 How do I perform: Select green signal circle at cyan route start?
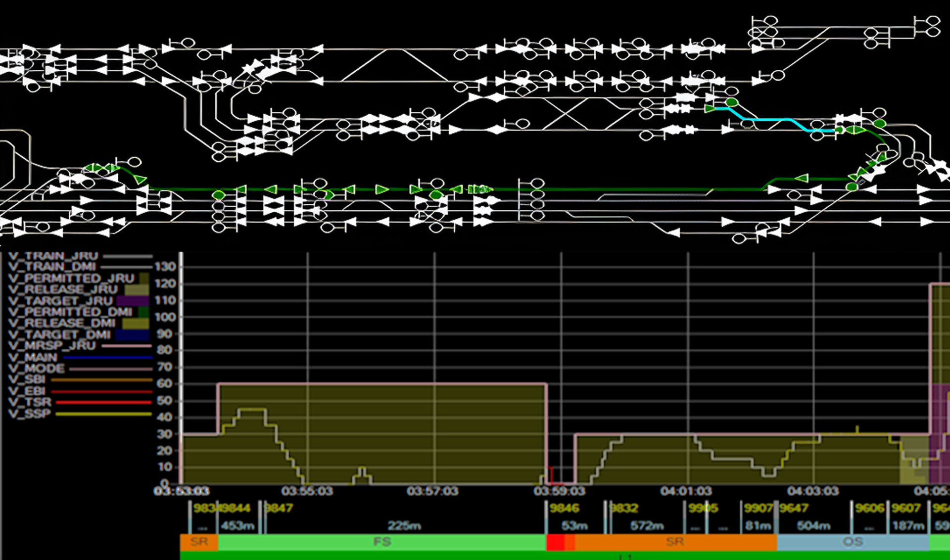(732, 102)
